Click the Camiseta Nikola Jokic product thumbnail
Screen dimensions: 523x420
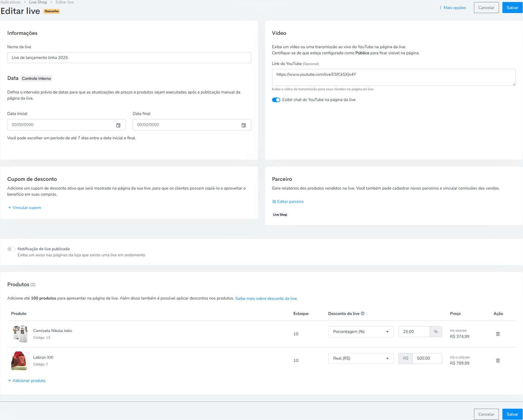[20, 334]
